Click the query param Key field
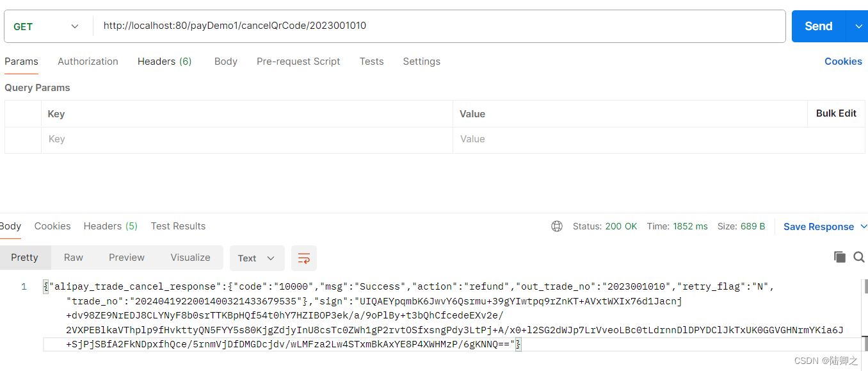This screenshot has width=868, height=371. pyautogui.click(x=247, y=139)
